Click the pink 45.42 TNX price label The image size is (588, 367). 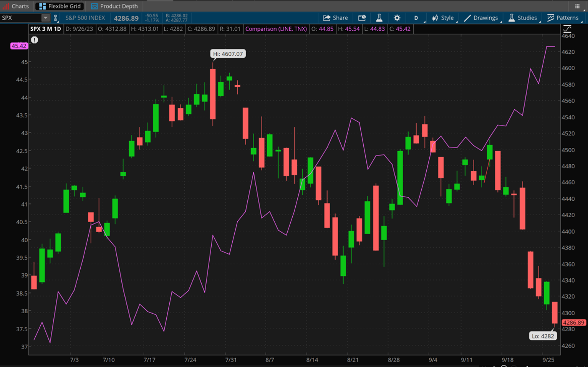click(x=19, y=46)
